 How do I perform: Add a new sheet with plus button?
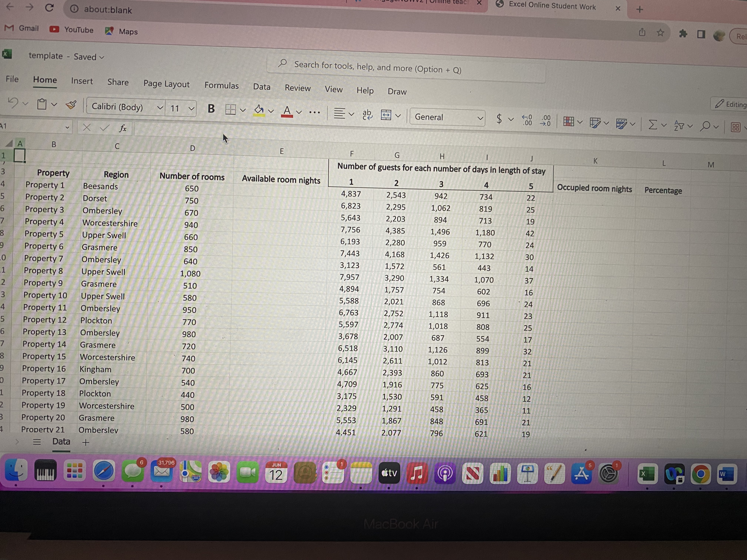click(x=86, y=442)
